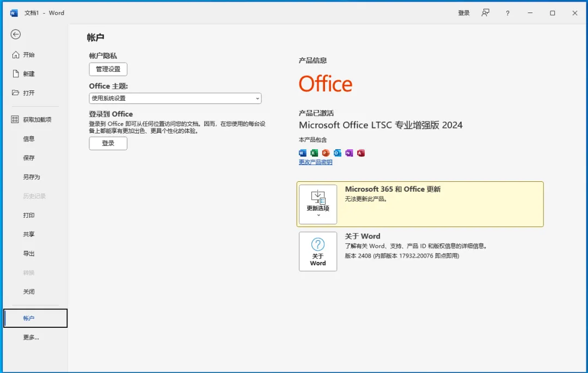This screenshot has width=588, height=373.
Task: Select the 历史记录 sidebar item
Action: click(34, 196)
